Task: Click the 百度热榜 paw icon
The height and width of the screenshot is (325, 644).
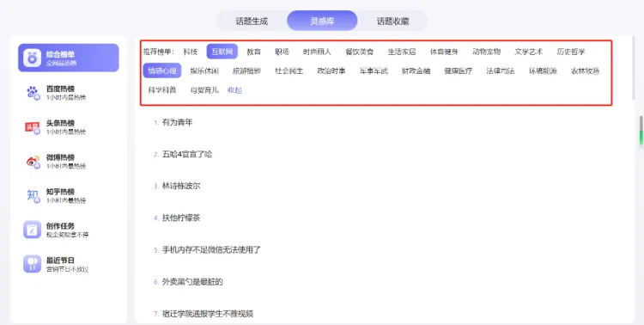Action: 33,93
